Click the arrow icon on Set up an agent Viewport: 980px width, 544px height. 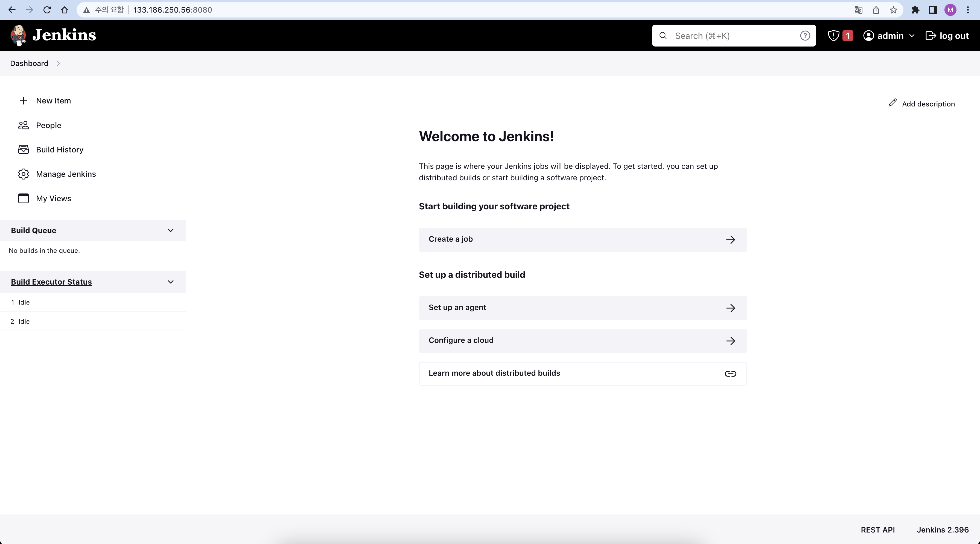pos(730,308)
